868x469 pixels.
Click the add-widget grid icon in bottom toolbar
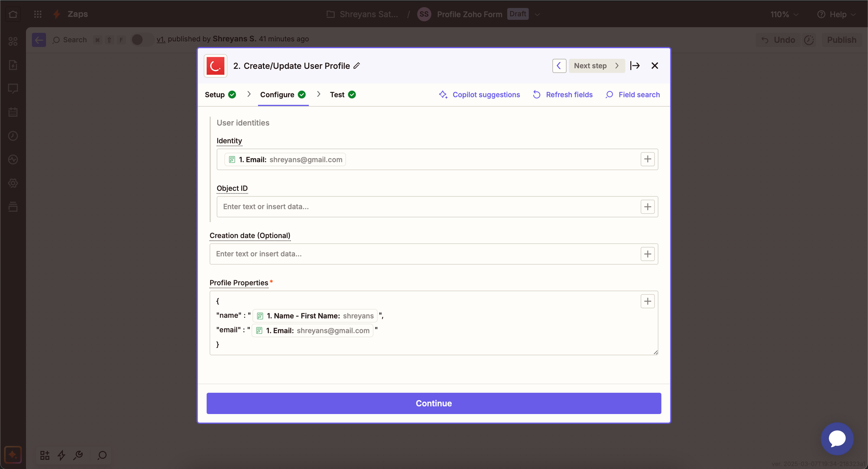click(x=45, y=455)
